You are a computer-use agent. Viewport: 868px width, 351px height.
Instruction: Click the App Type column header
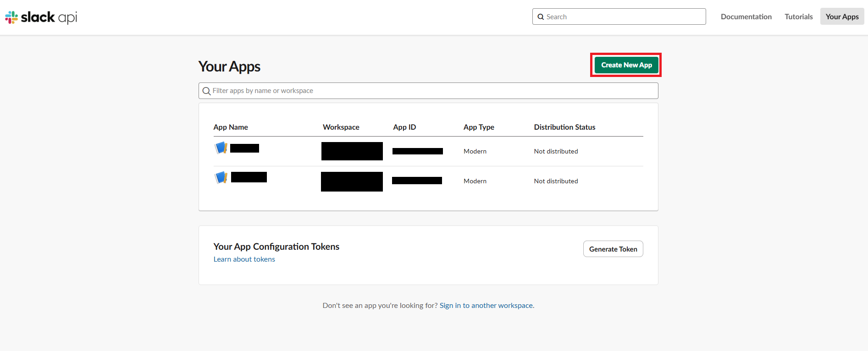click(479, 127)
